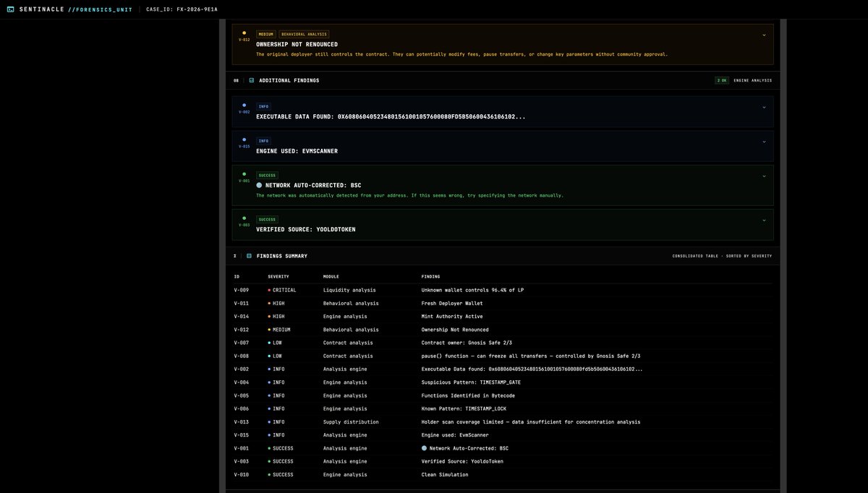Click the blue status dot on the V-002 card
The width and height of the screenshot is (868, 493).
pos(244,105)
